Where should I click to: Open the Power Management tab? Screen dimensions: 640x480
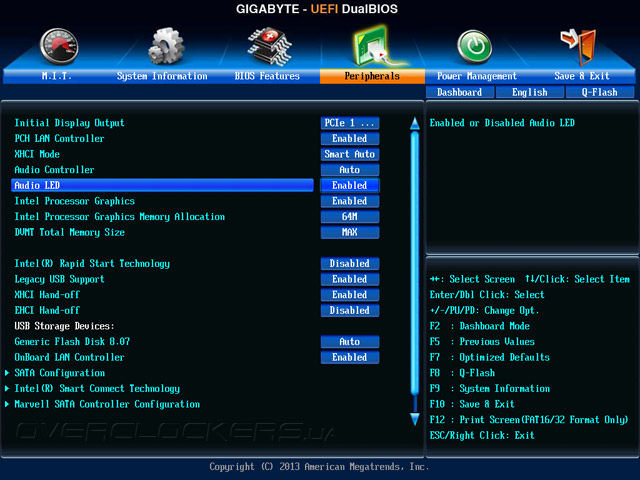pyautogui.click(x=477, y=76)
